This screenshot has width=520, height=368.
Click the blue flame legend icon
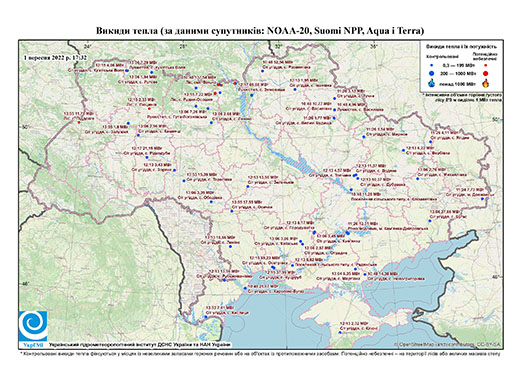pyautogui.click(x=432, y=83)
